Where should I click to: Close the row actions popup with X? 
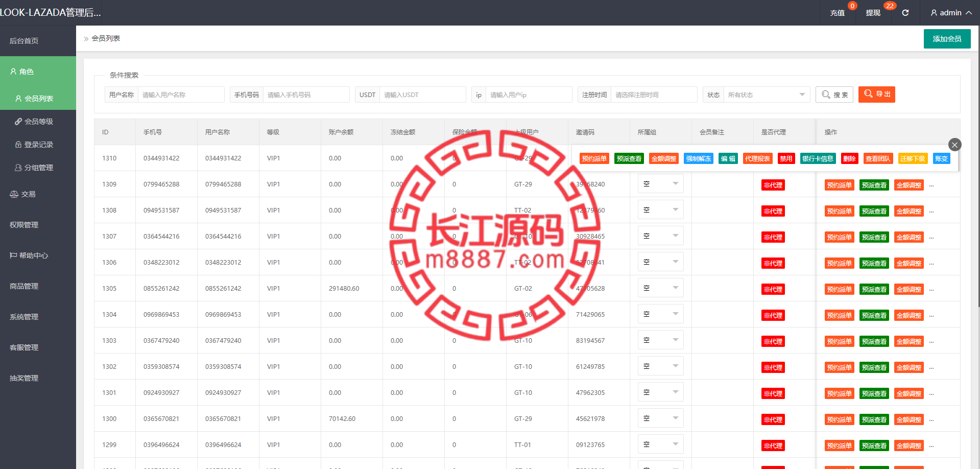coord(954,145)
